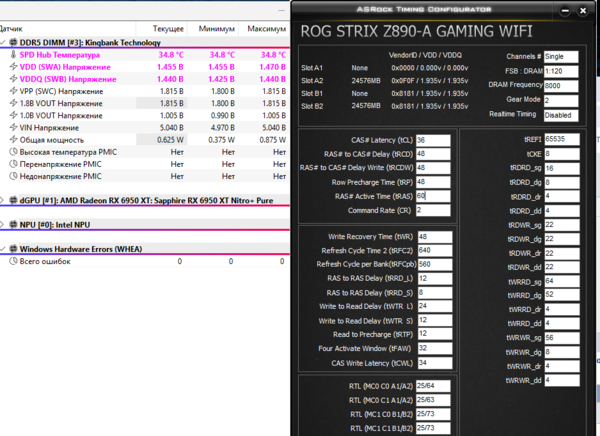Click the SPD Hub temperature thermometer icon
Viewport: 600px width, 436px height.
(x=13, y=55)
